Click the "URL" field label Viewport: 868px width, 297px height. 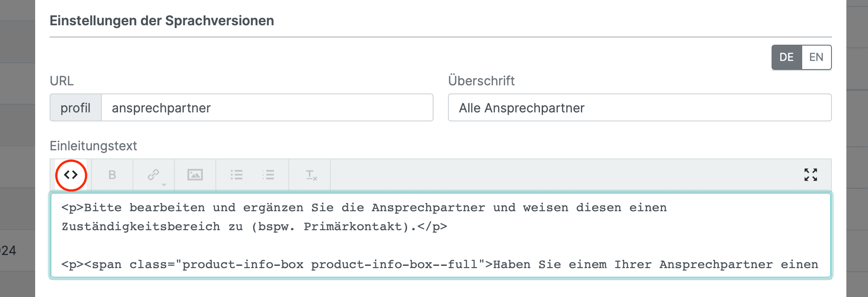tap(62, 81)
